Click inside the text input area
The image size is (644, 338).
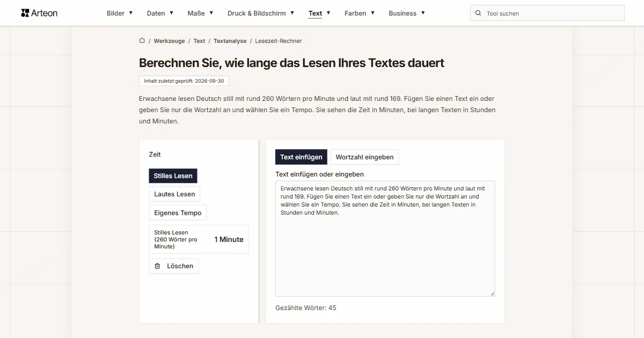[x=385, y=239]
